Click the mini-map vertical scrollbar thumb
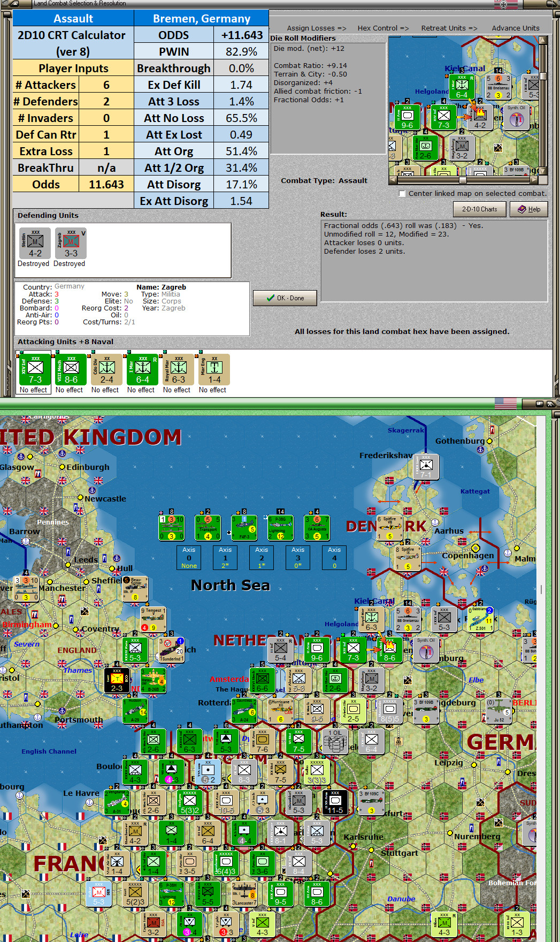 click(543, 76)
